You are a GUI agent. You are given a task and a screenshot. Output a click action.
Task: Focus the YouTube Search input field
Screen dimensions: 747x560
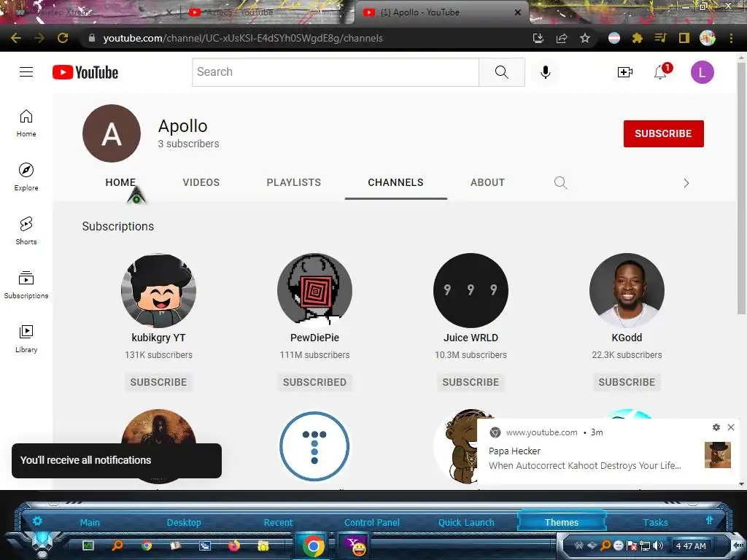[336, 72]
